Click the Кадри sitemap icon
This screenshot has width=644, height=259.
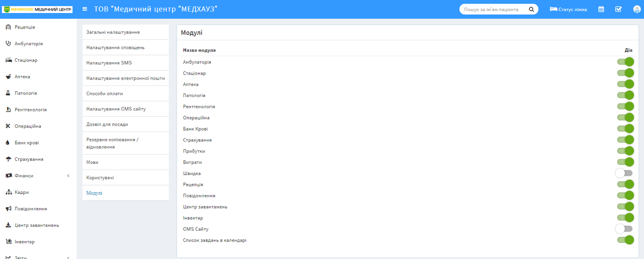point(8,192)
